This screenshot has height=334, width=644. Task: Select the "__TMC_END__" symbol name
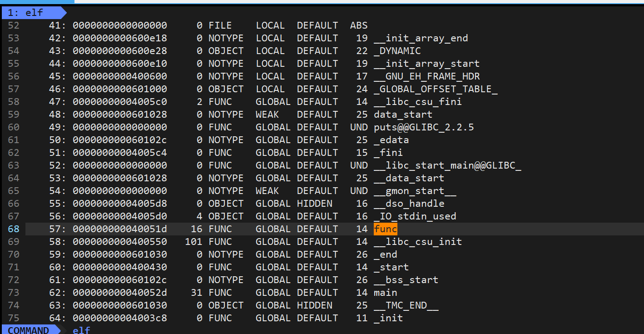[406, 305]
